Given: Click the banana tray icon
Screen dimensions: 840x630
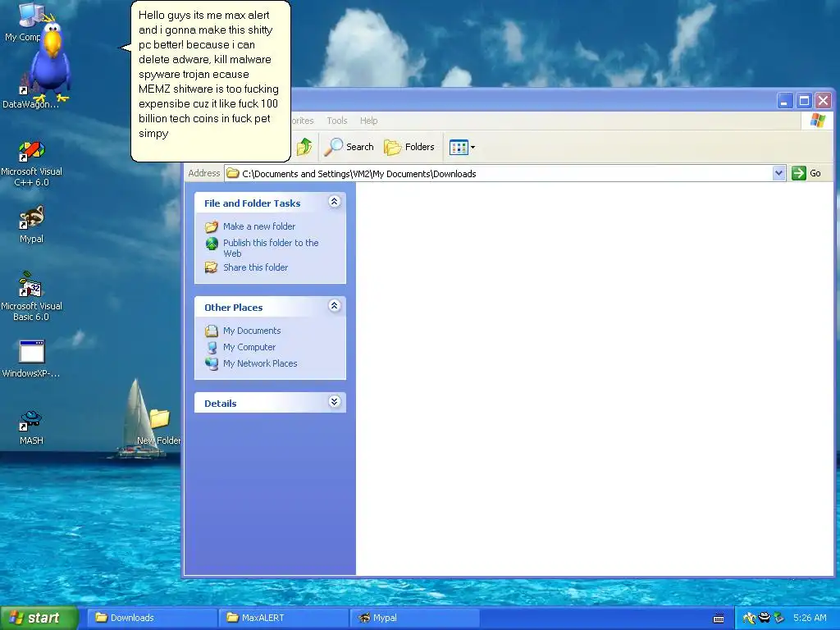Looking at the screenshot, I should (749, 619).
